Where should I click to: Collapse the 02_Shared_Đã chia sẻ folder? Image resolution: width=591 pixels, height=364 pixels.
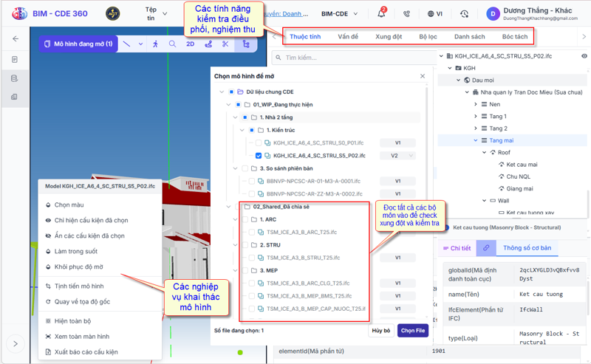point(228,207)
